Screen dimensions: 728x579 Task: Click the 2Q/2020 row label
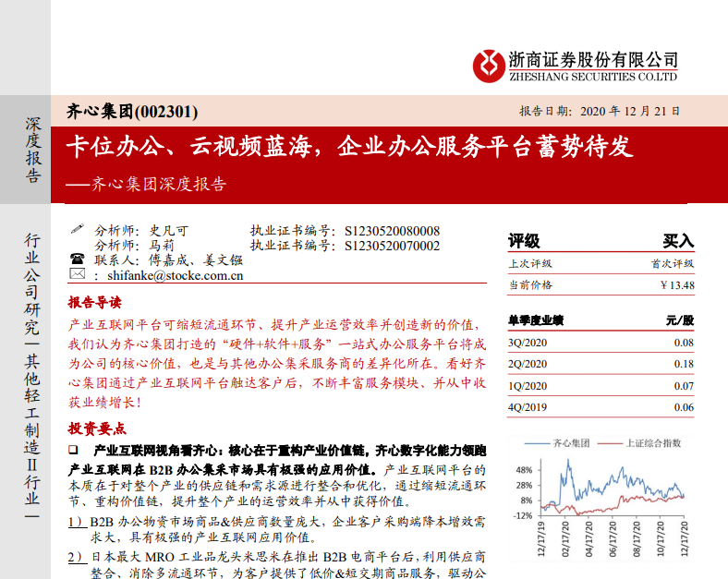[528, 364]
